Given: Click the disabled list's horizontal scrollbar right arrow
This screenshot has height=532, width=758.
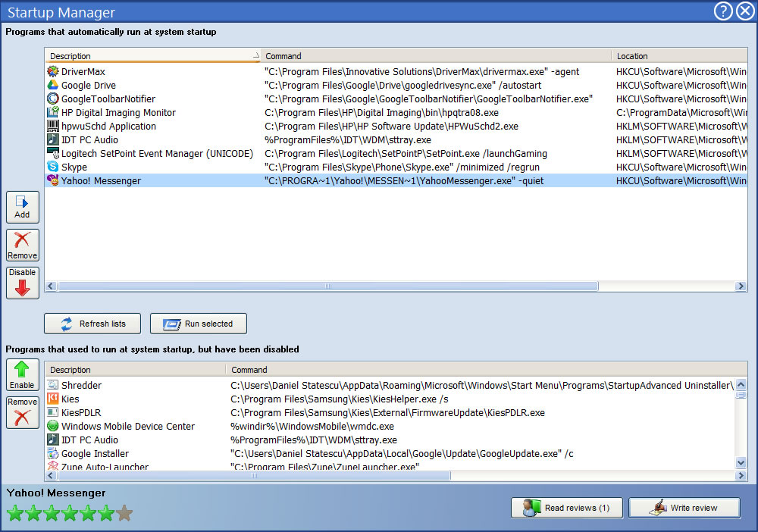Looking at the screenshot, I should tap(741, 475).
